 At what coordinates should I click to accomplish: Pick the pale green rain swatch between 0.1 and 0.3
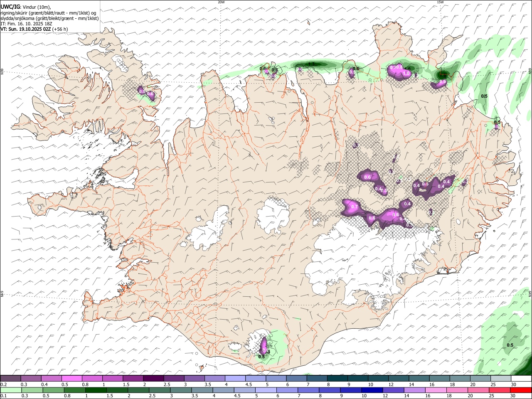[x=11, y=390]
